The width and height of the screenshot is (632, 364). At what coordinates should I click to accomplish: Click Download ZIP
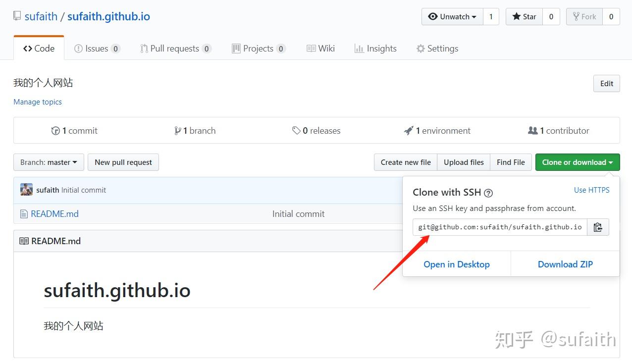565,264
